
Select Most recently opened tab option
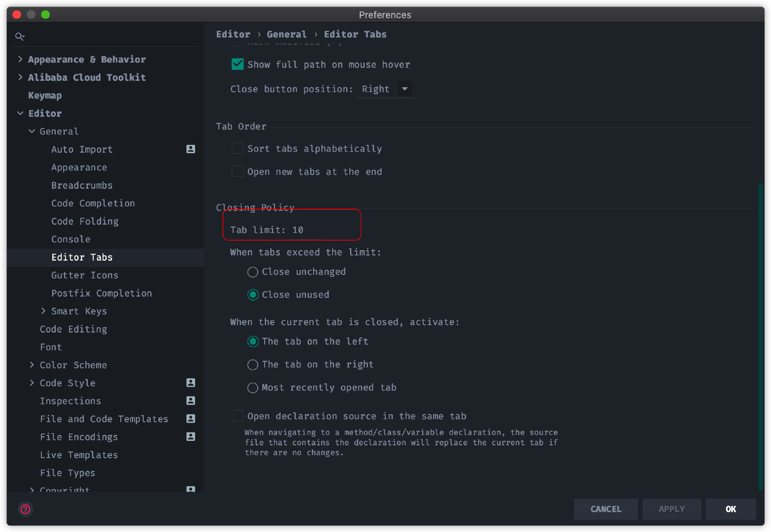(253, 388)
